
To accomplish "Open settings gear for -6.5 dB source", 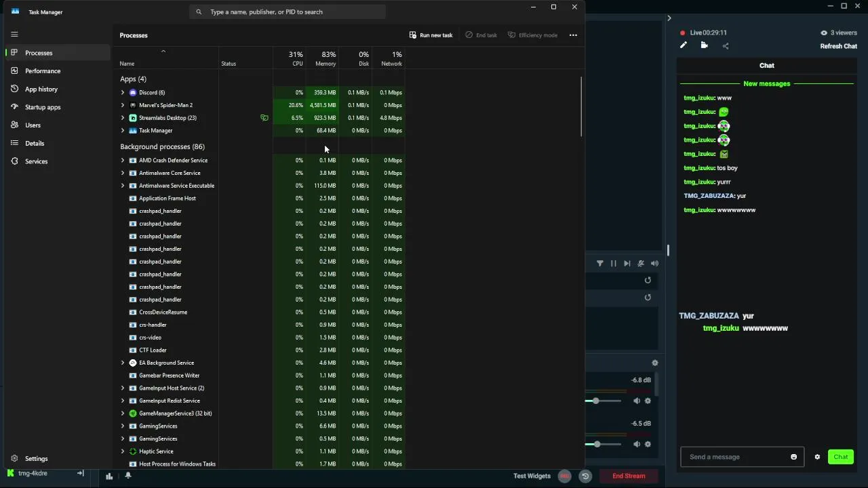I will (x=648, y=445).
